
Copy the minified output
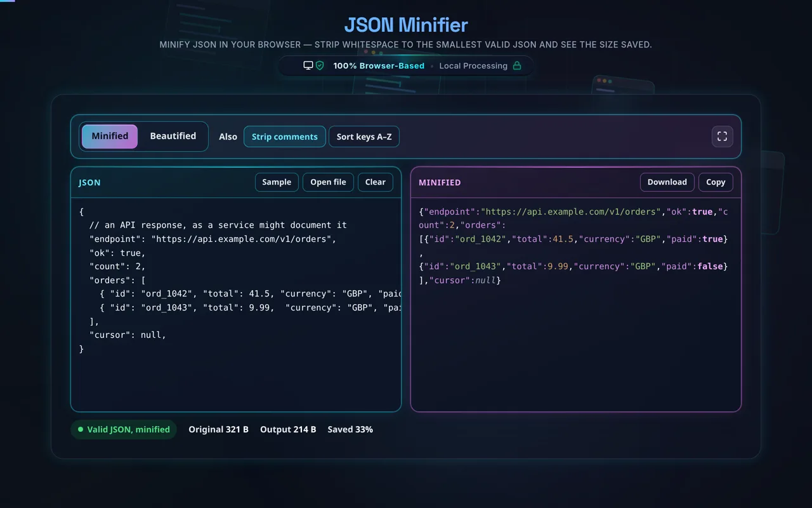716,182
